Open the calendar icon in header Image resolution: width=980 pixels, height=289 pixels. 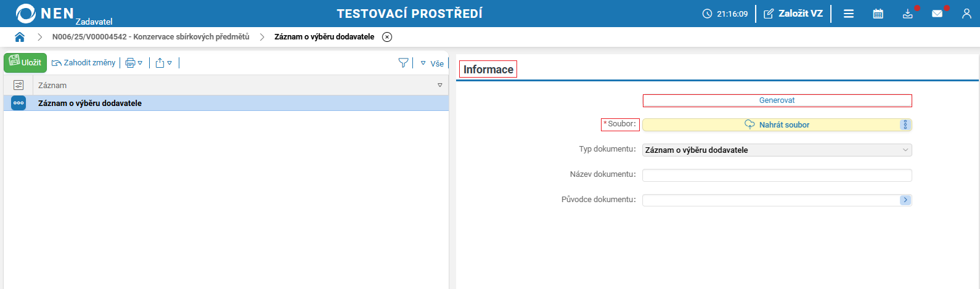[x=878, y=14]
